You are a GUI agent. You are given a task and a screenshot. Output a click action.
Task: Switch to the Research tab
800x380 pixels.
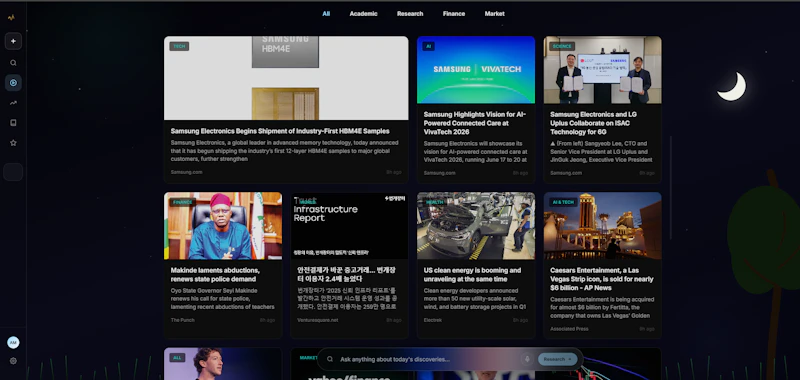[410, 14]
